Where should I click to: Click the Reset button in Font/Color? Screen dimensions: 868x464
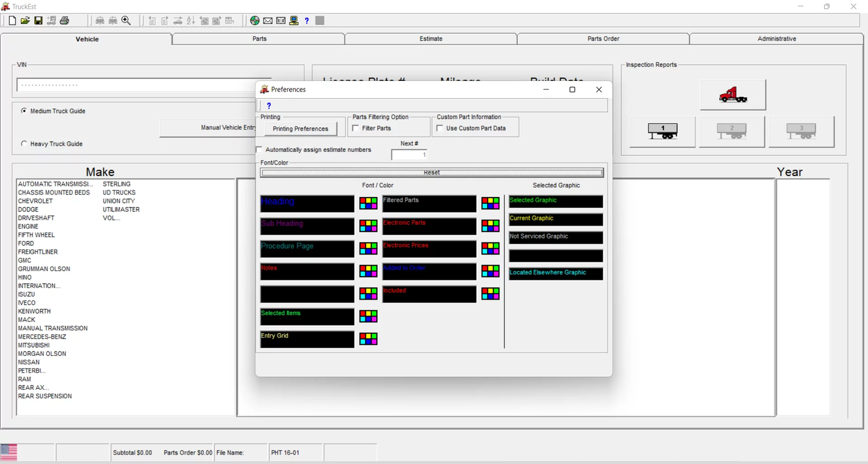point(431,172)
